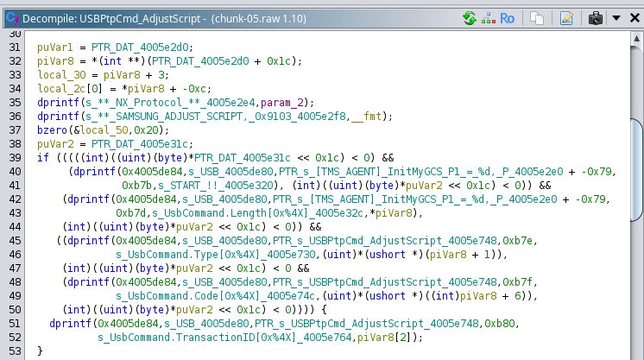Click s_UsbCommand.Length[0x%4X]_4005e32c string
The image size is (644, 360).
[258, 213]
